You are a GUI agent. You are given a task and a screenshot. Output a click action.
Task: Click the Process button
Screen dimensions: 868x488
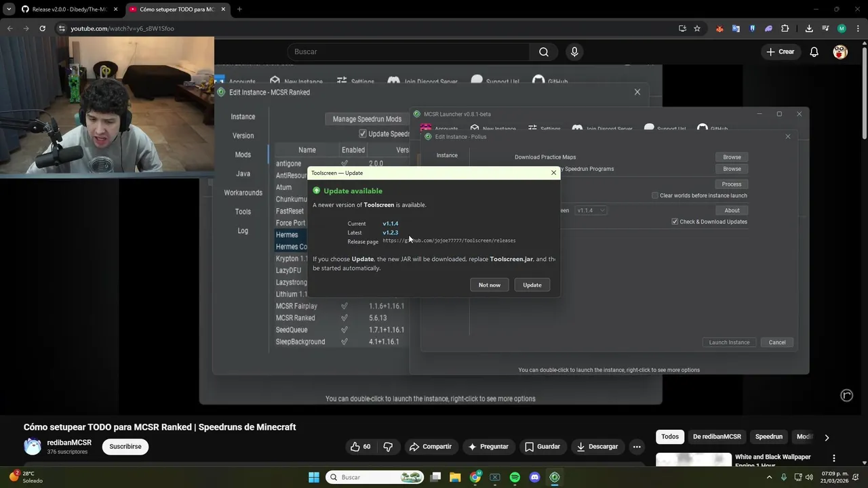(732, 184)
